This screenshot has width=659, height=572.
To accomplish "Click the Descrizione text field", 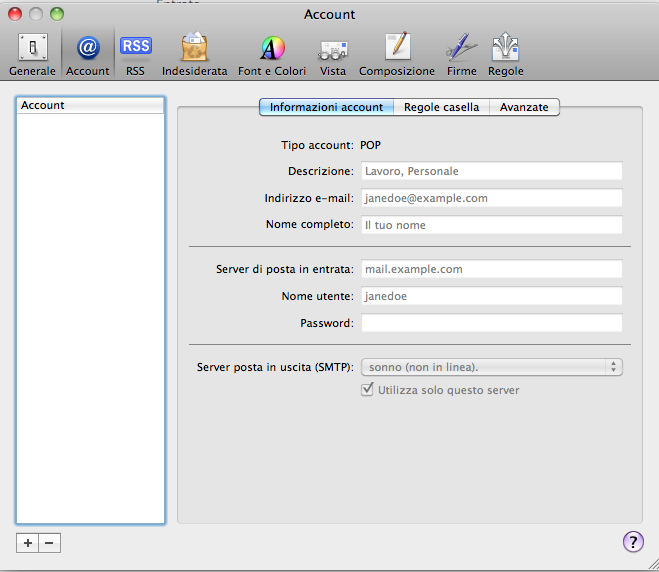I will (x=491, y=171).
